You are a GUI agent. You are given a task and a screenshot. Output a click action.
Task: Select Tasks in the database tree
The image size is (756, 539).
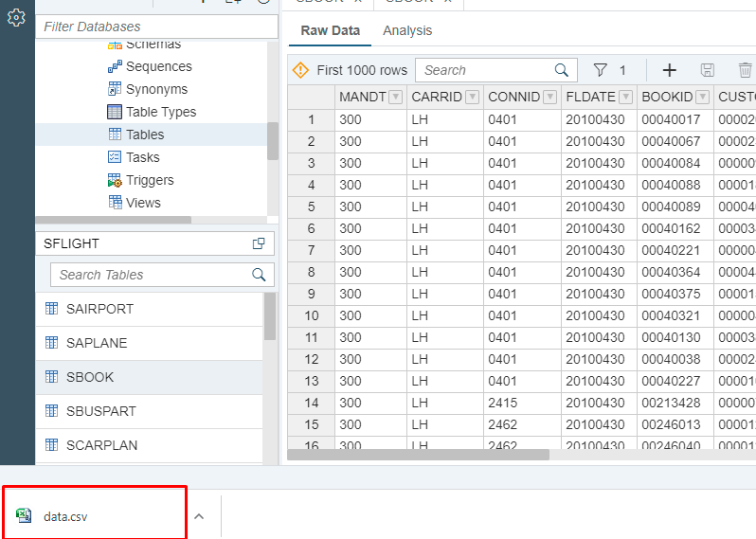click(143, 157)
